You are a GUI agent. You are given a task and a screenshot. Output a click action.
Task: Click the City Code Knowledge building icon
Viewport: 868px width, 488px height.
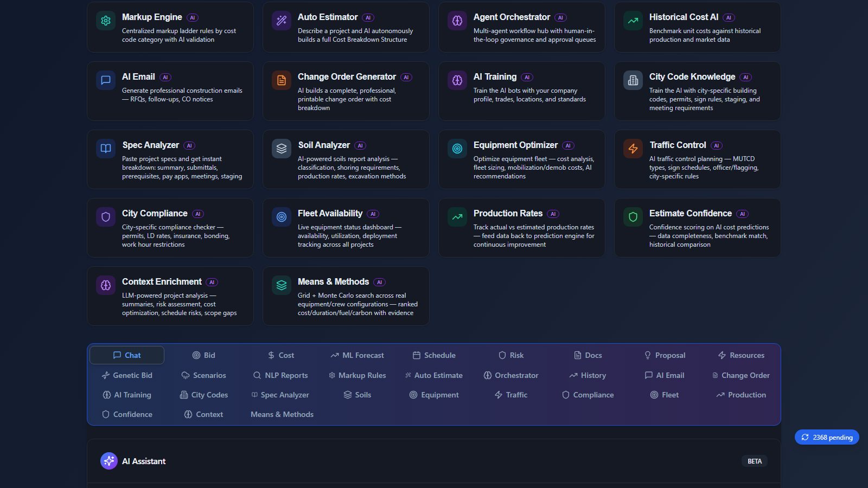pos(633,80)
